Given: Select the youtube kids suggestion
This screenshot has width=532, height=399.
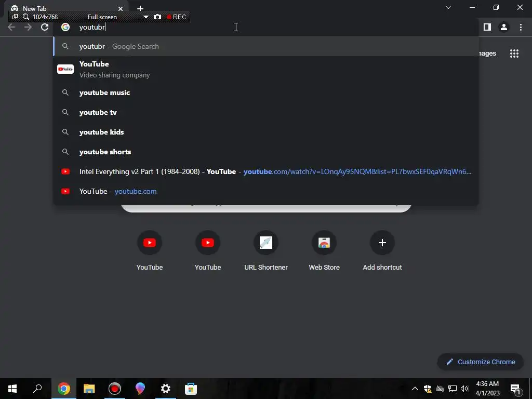Looking at the screenshot, I should (x=266, y=132).
